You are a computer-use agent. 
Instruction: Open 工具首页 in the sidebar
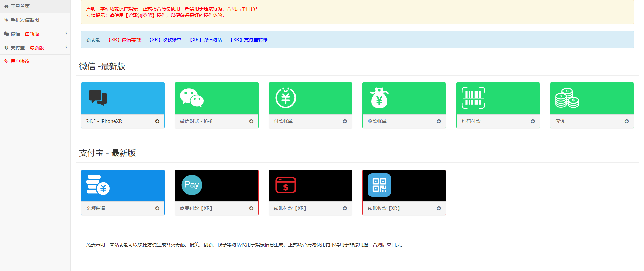35,6
